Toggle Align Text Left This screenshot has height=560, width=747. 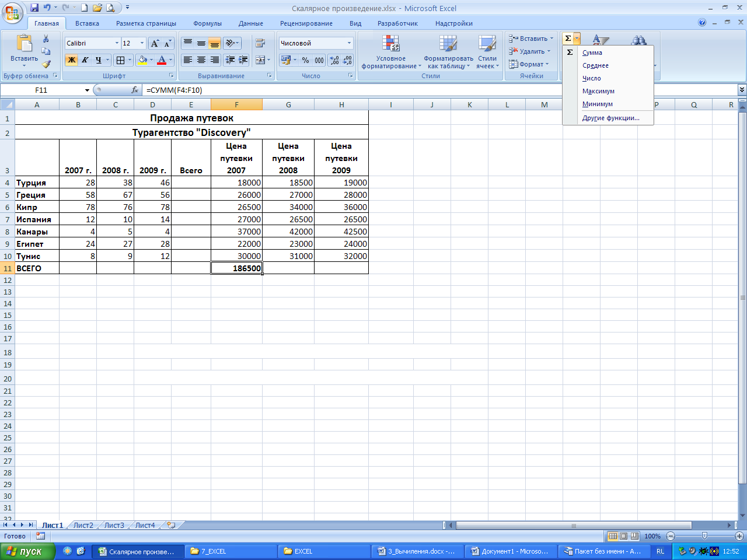tap(187, 60)
